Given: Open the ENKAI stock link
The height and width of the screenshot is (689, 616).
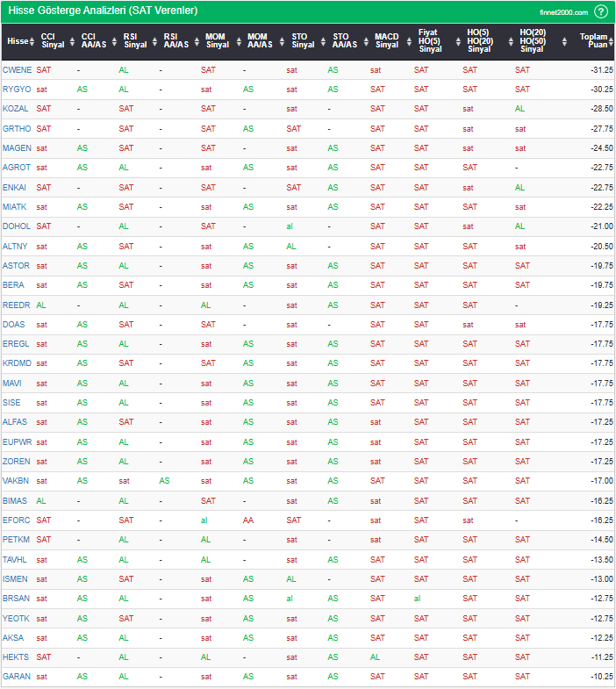Looking at the screenshot, I should click(15, 188).
